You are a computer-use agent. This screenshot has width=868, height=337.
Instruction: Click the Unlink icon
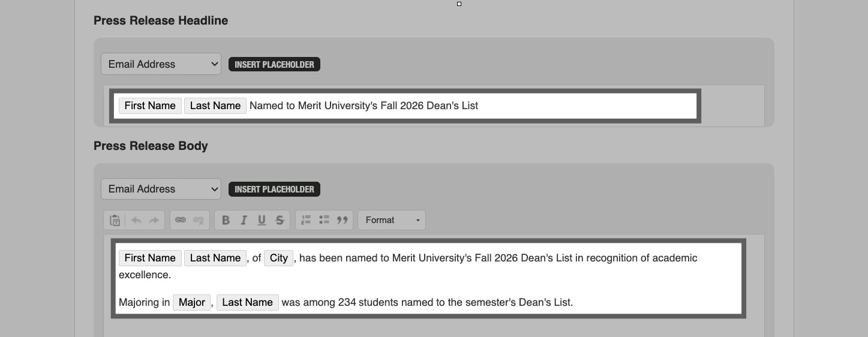pos(199,220)
